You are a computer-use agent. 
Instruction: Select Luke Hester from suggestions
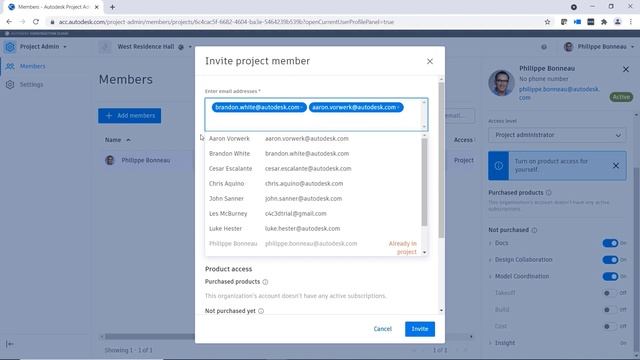click(x=313, y=229)
